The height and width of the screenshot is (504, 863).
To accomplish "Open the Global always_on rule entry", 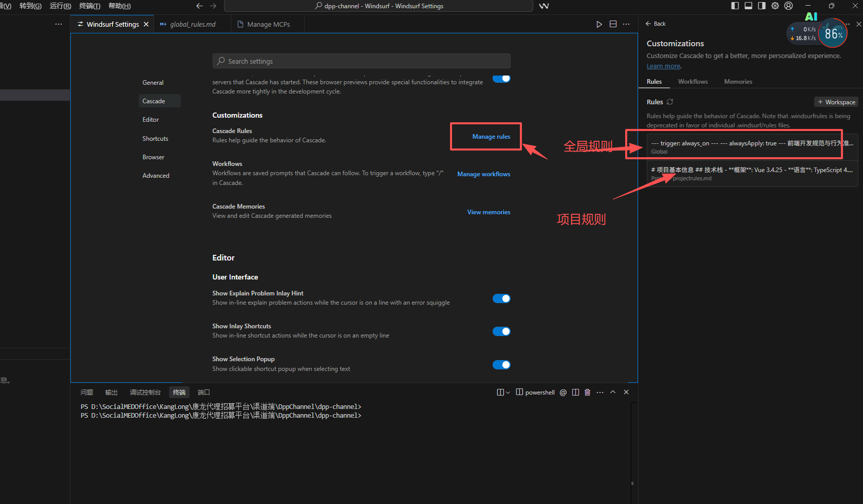I will [752, 146].
